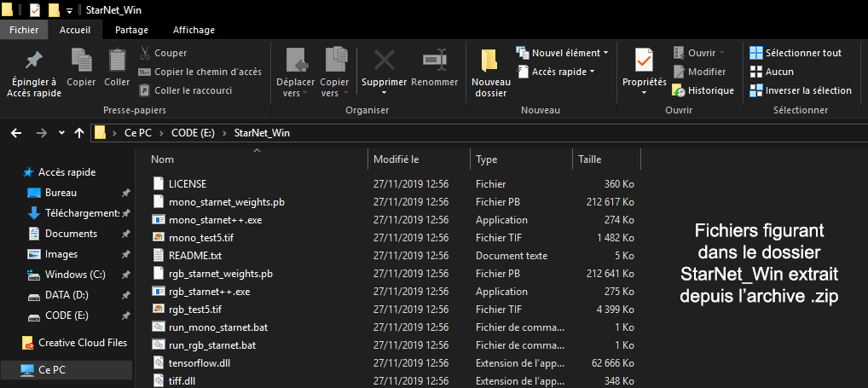868x388 pixels.
Task: Click the Coller paste icon
Action: pos(117,61)
